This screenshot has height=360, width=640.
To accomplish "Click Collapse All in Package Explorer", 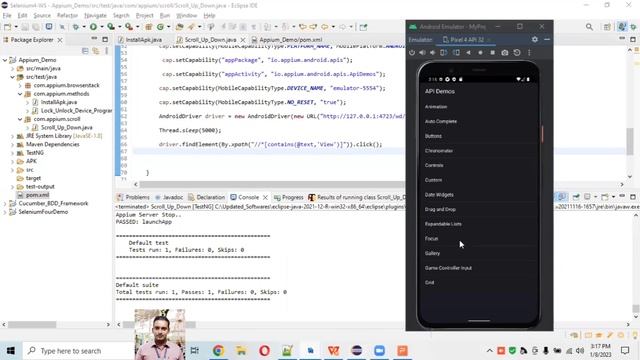I will (x=85, y=51).
